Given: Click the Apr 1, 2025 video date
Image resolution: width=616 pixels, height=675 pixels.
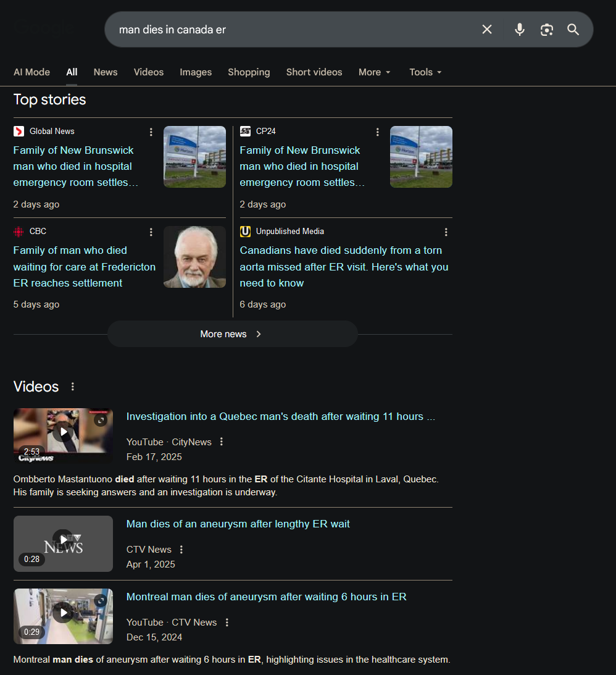Looking at the screenshot, I should (151, 564).
